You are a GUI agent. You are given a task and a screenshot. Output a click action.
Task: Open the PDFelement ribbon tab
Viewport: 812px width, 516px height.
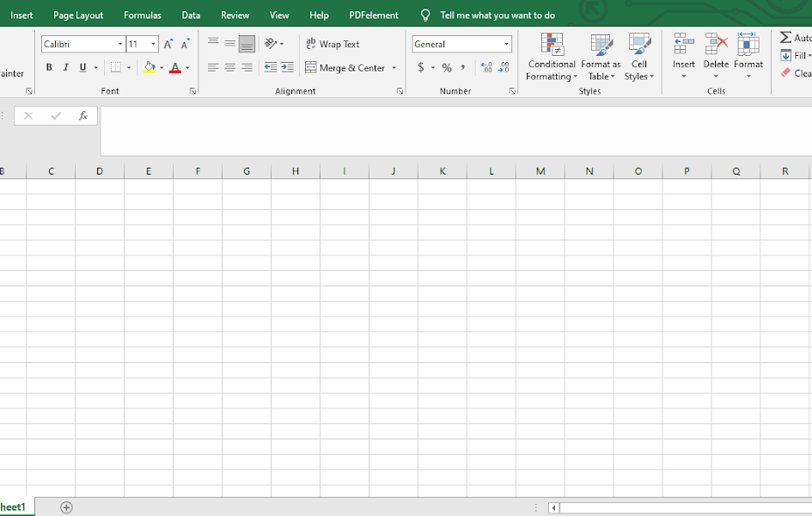pos(373,14)
